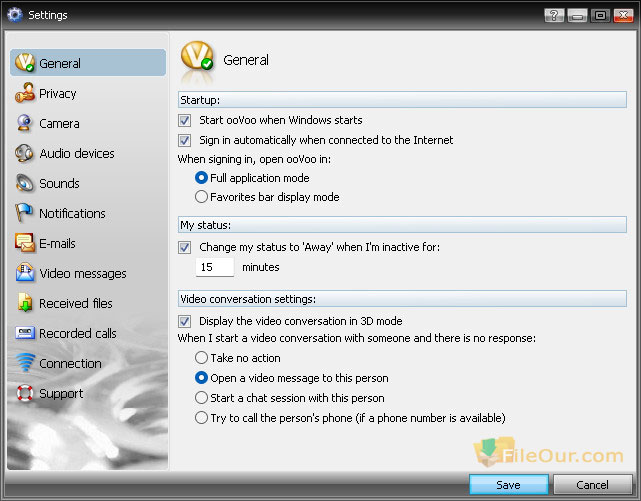
Task: Click the Recorded calls cassette icon
Action: 25,333
